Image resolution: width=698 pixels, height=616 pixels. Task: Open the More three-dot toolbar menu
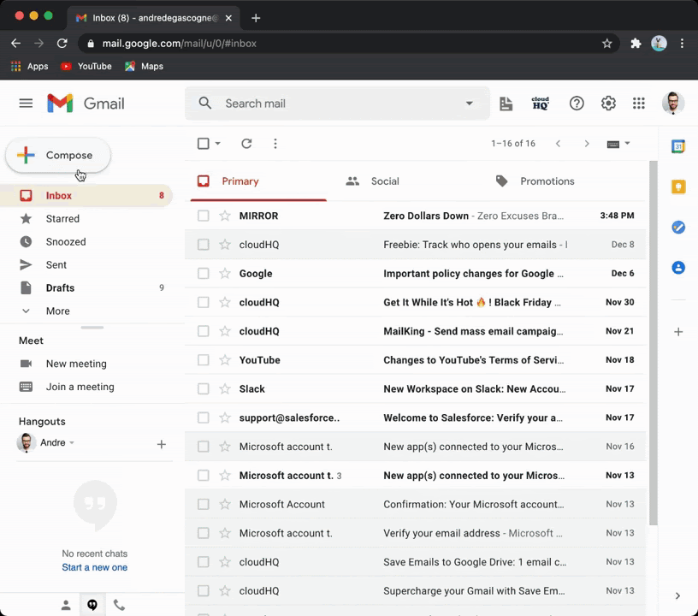click(275, 144)
